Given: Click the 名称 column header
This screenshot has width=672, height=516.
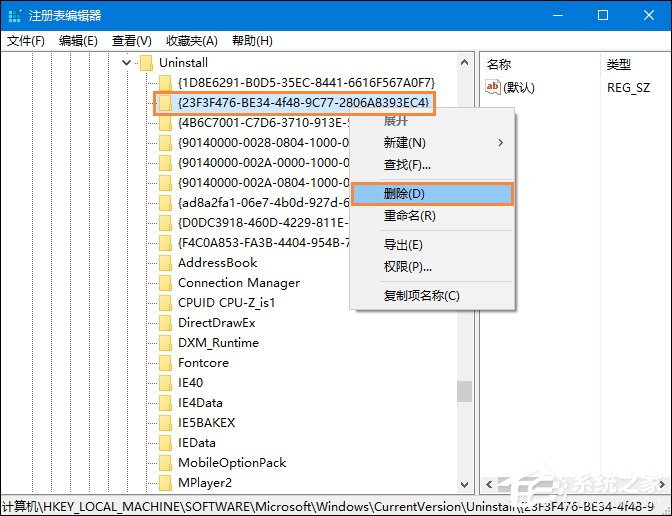Looking at the screenshot, I should pyautogui.click(x=498, y=65).
